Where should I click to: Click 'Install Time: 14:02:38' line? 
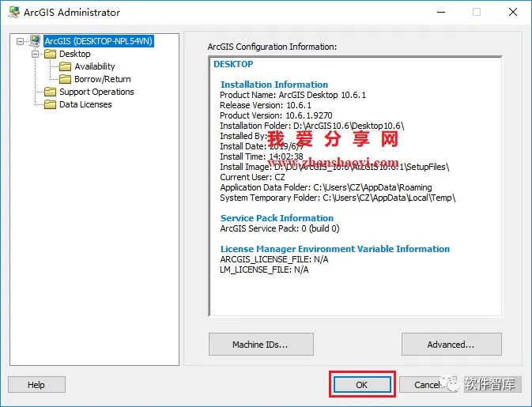(x=262, y=156)
